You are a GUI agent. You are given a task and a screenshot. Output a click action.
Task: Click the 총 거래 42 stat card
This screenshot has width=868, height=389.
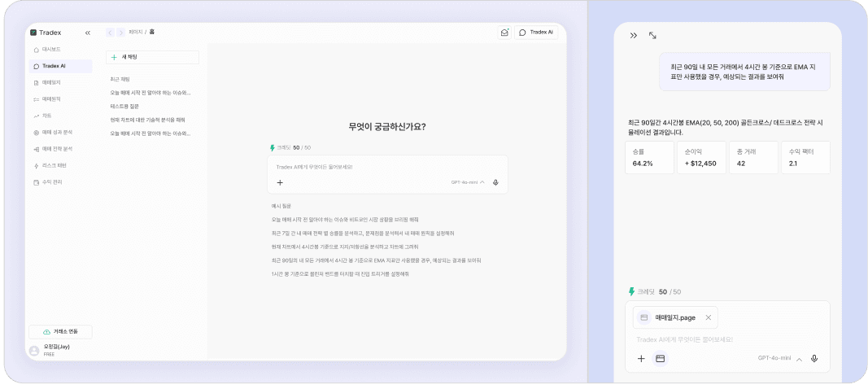tap(753, 157)
